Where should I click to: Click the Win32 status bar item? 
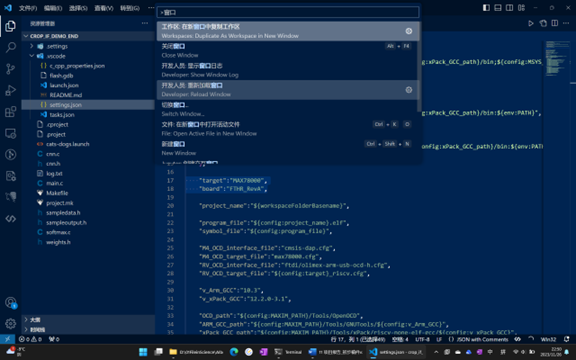click(548, 339)
